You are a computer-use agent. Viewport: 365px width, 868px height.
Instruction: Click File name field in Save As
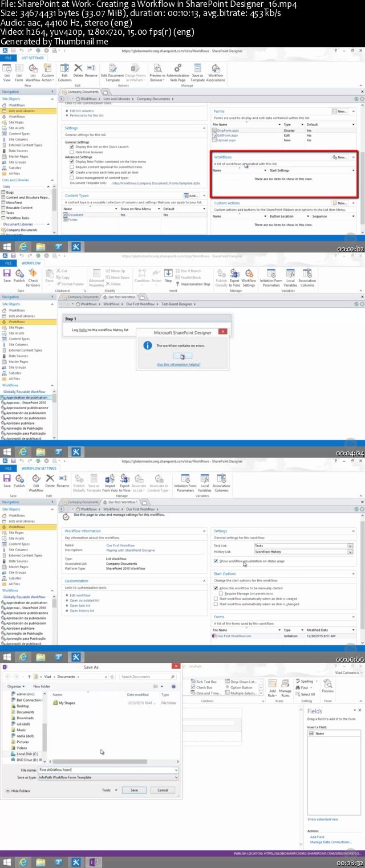point(108,769)
